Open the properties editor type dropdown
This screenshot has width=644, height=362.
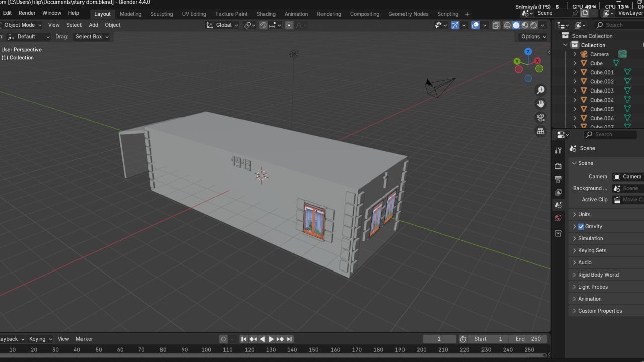(563, 134)
